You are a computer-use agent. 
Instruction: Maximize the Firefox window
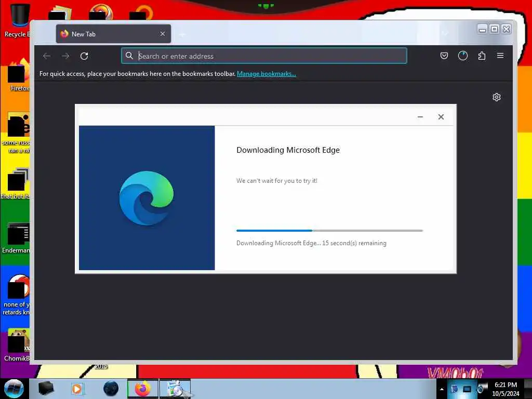tap(495, 29)
